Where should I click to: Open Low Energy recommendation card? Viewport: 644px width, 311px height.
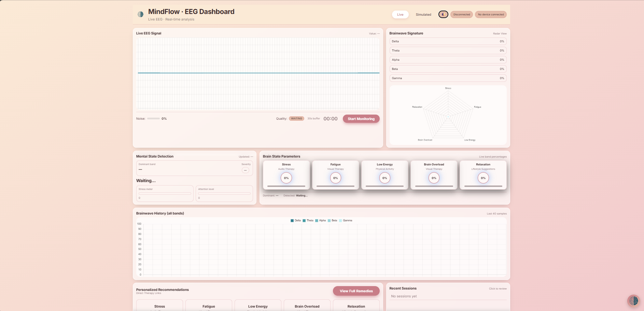point(258,305)
